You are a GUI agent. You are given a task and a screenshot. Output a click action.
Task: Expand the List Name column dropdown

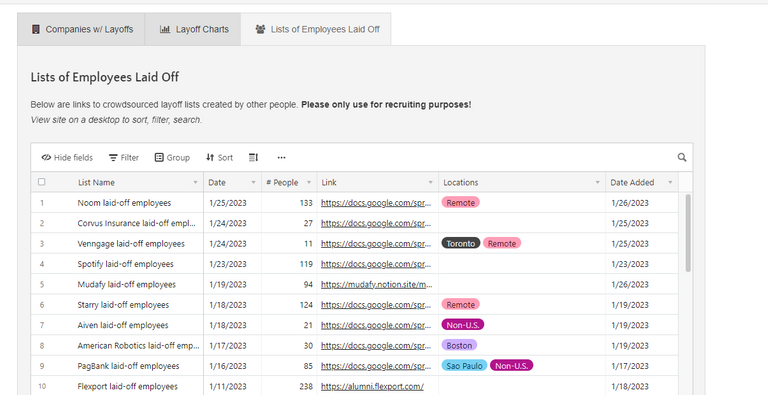(195, 182)
